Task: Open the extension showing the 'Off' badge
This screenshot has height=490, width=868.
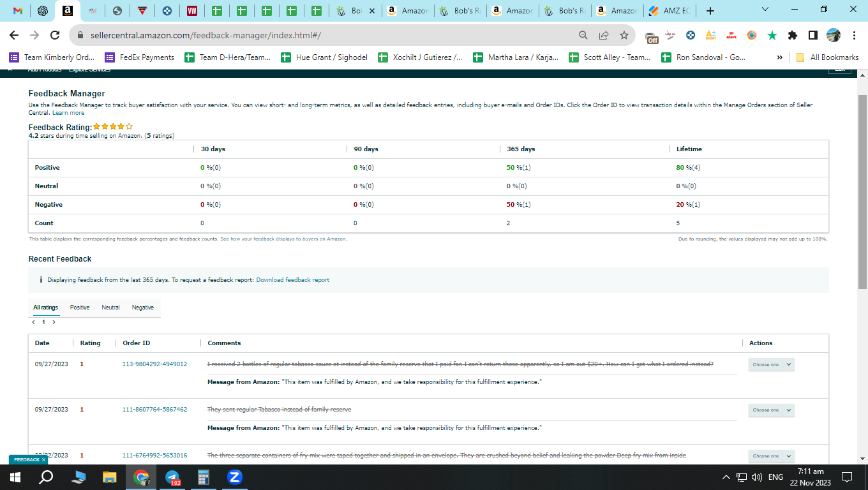Action: (651, 36)
